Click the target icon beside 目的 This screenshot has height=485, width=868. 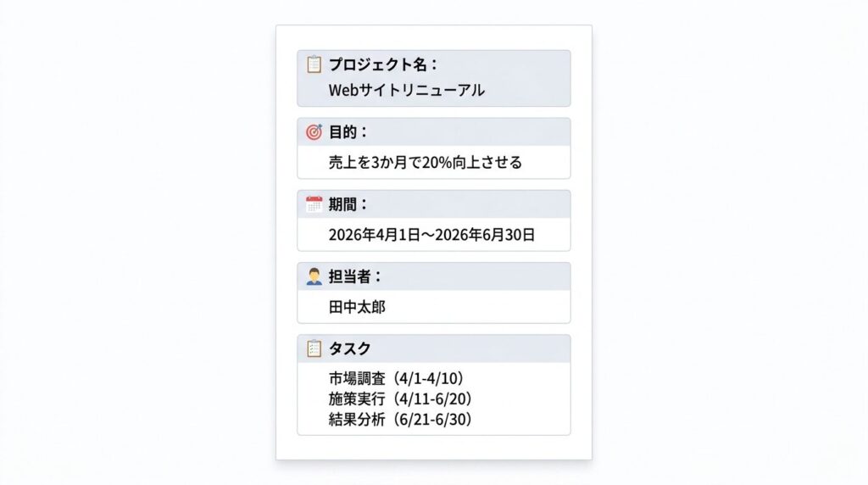[314, 132]
